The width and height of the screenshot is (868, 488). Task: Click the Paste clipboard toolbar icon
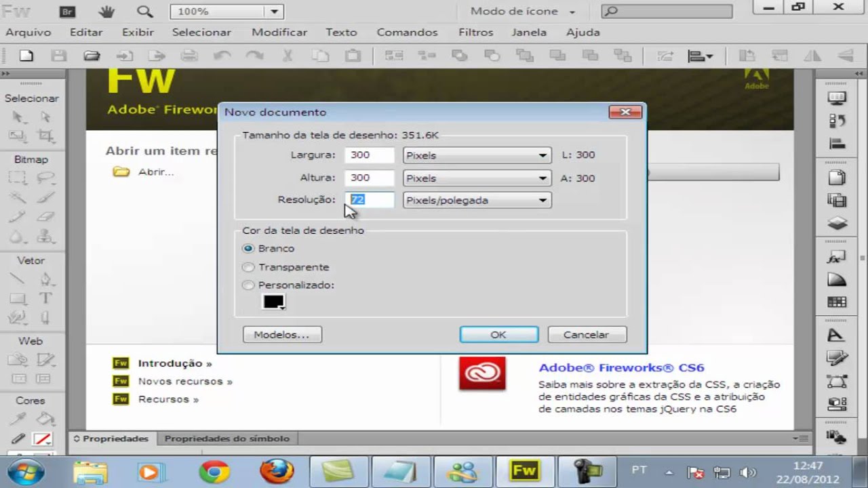[x=353, y=56]
